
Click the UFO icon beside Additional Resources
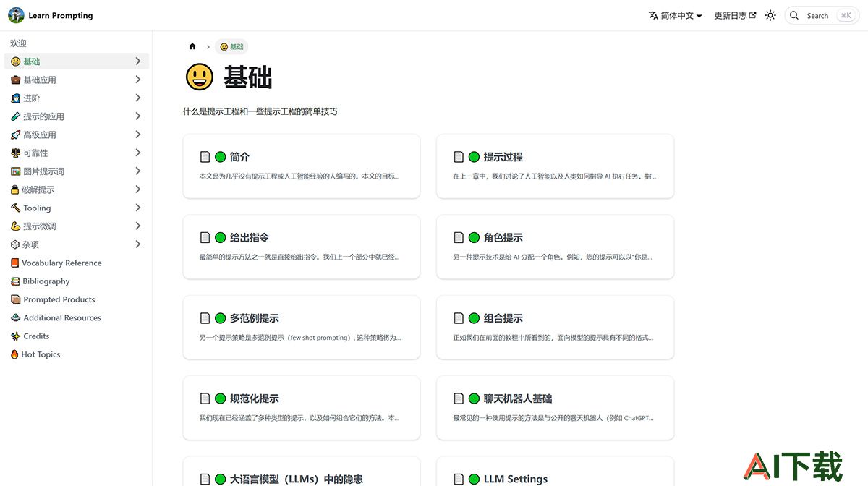click(x=16, y=318)
